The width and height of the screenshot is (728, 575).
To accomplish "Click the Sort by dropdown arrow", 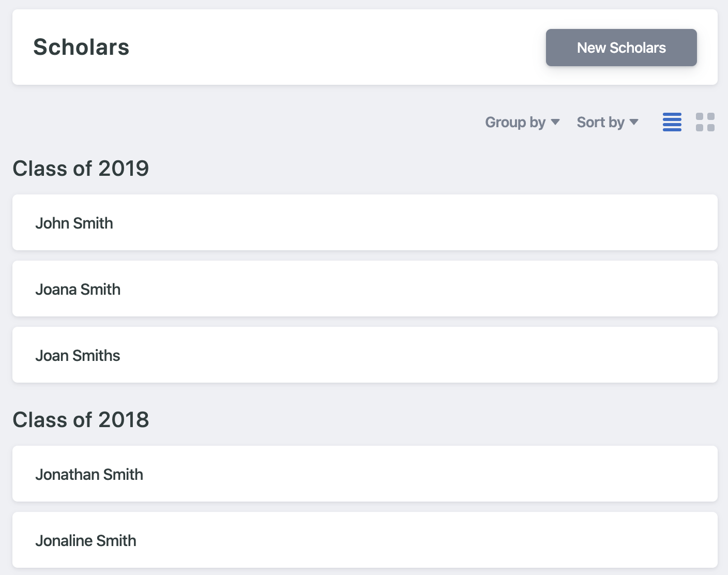I will point(634,122).
